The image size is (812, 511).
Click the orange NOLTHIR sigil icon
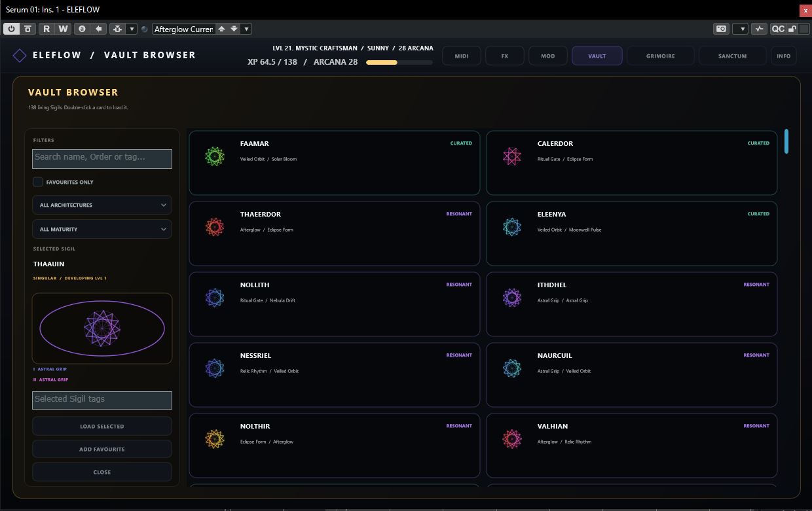(215, 438)
